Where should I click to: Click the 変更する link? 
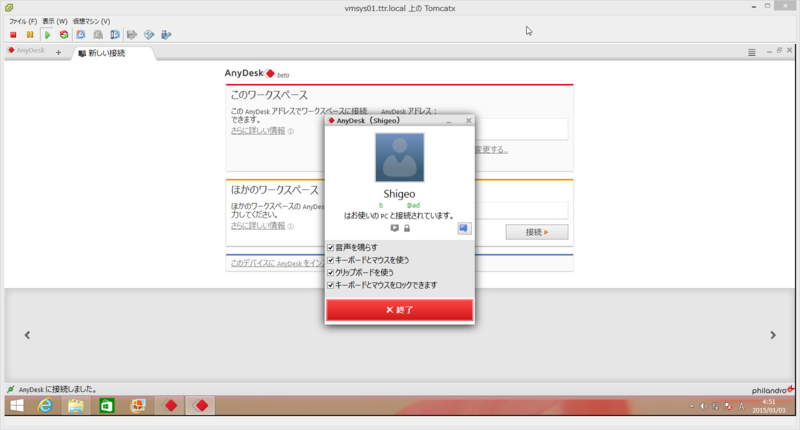coord(491,149)
